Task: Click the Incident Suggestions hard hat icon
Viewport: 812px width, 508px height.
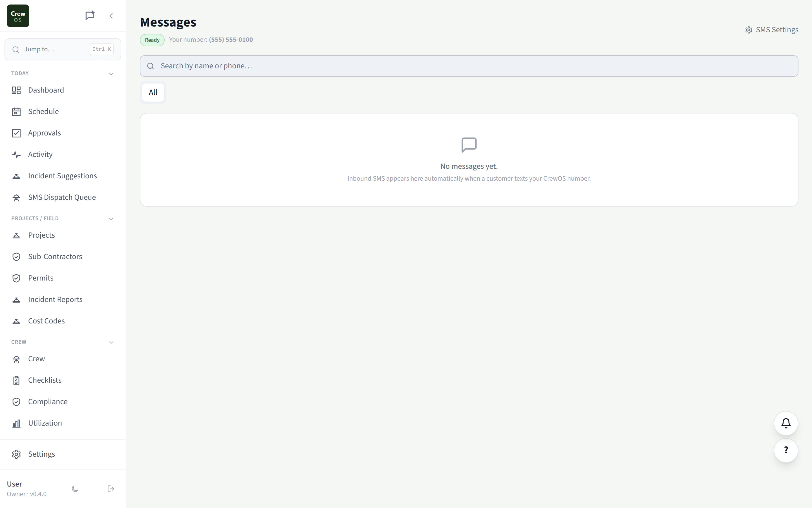Action: coord(16,176)
